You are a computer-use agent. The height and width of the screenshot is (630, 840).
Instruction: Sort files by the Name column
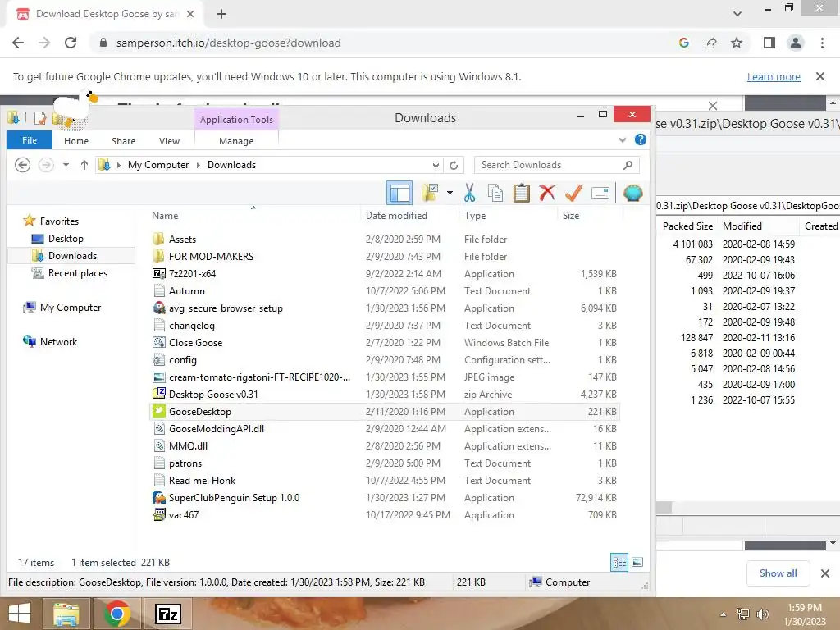pos(164,216)
